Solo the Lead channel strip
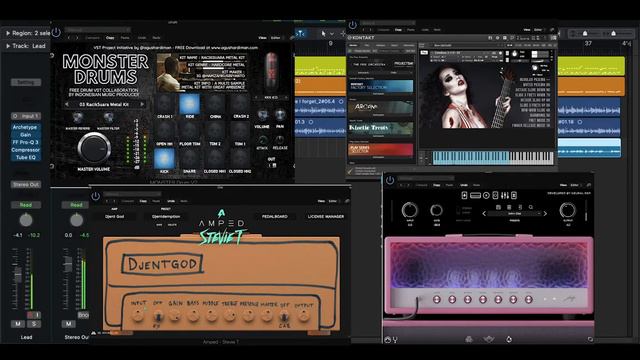 pyautogui.click(x=34, y=324)
